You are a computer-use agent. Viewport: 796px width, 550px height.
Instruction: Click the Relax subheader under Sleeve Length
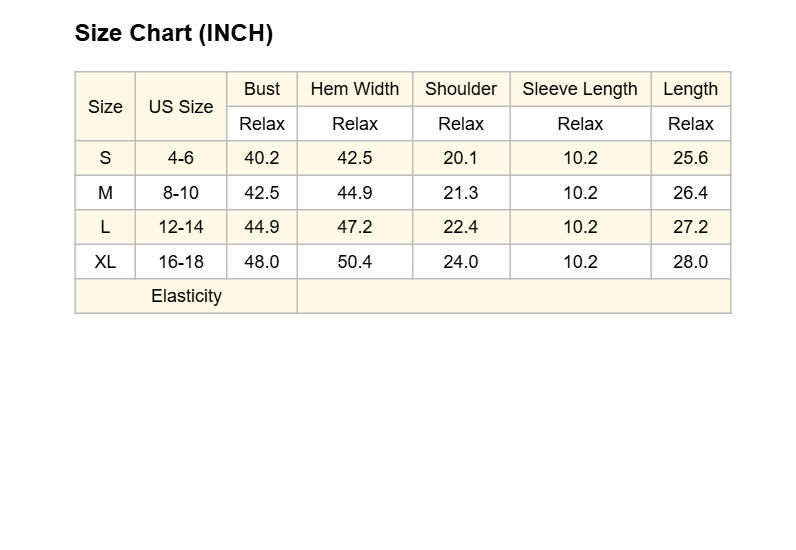(580, 124)
